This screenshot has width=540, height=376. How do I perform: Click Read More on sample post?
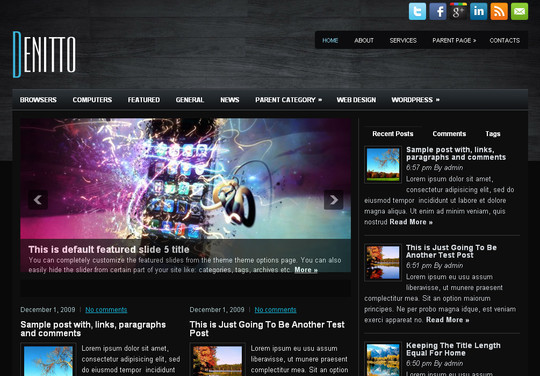pos(411,222)
